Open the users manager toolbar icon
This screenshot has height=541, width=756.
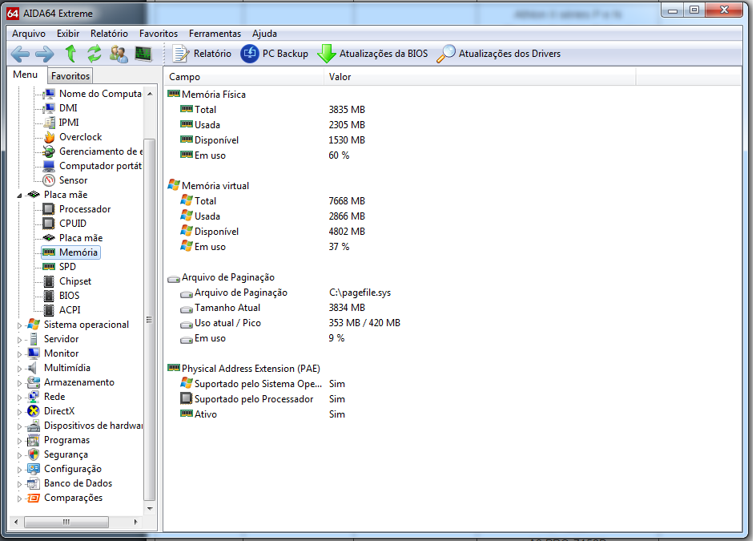coord(119,54)
